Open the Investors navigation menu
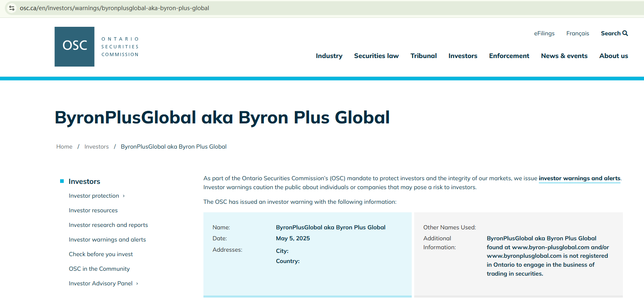The image size is (644, 302). coord(462,56)
